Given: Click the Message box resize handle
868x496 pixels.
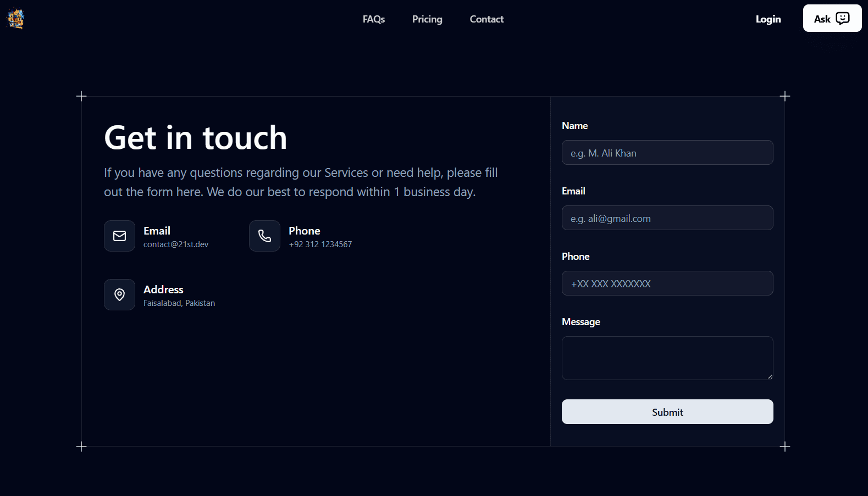Looking at the screenshot, I should pyautogui.click(x=770, y=376).
